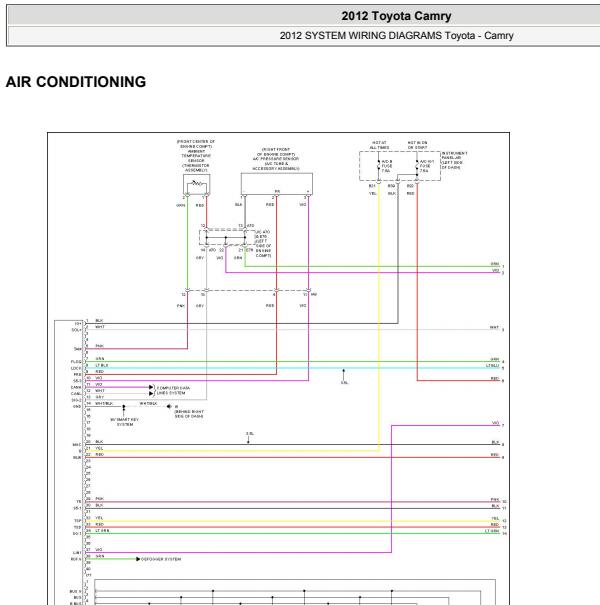Click the "PNK" wire end label numbered 10

[495, 500]
